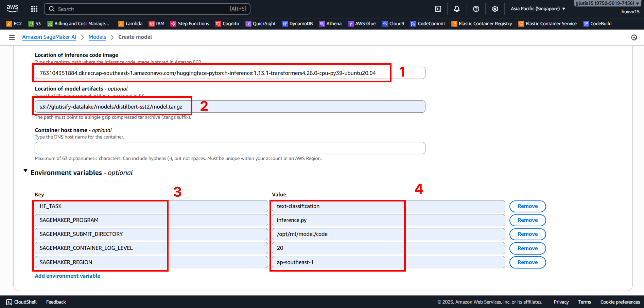Click Add environment variable link
Viewport: 644px width, 308px height.
tap(68, 276)
